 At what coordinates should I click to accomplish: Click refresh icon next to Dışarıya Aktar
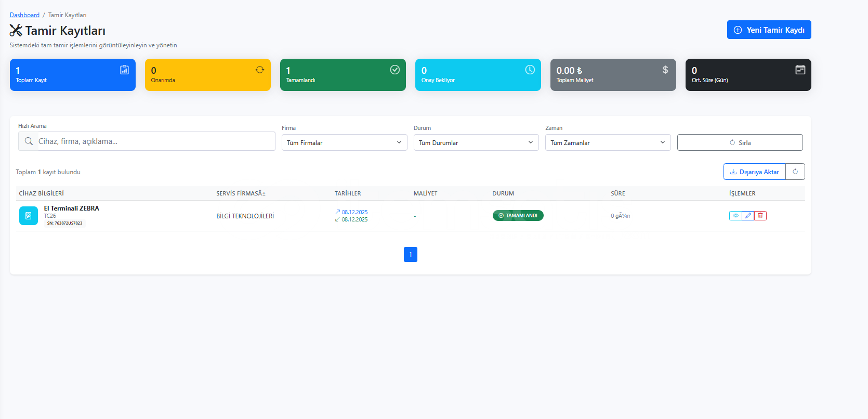click(x=795, y=172)
